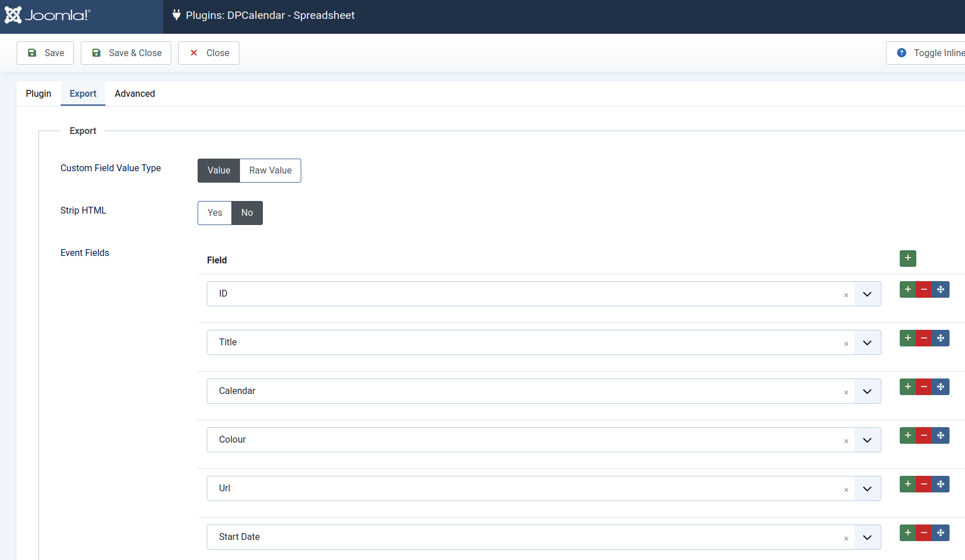Select No for Strip HTML
Viewport: 965px width, 560px height.
(247, 213)
